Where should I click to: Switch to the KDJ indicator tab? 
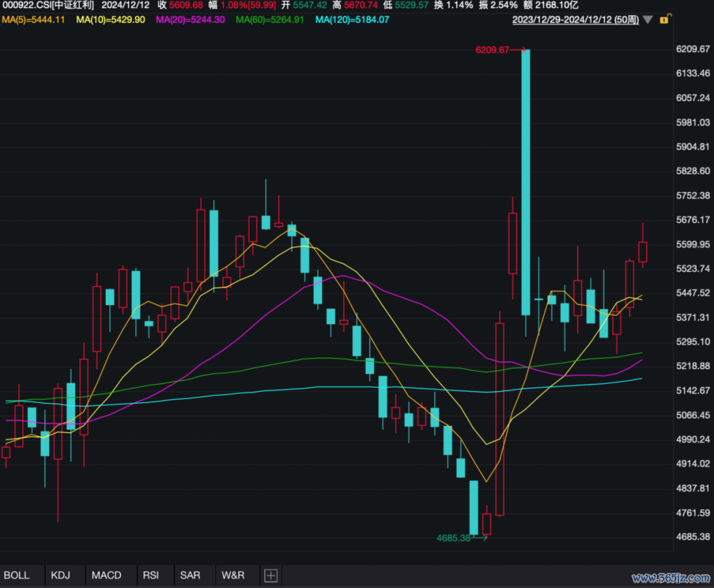click(61, 575)
